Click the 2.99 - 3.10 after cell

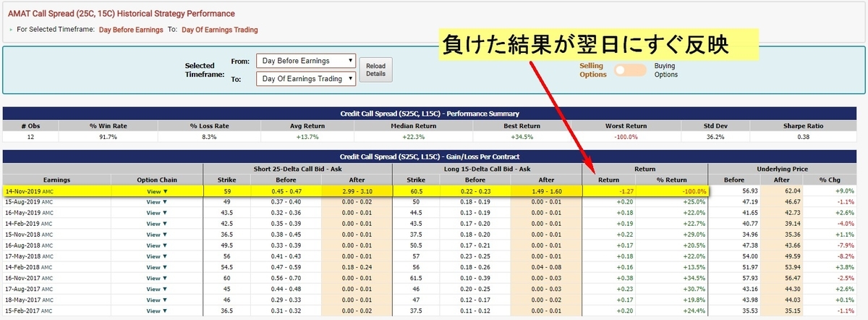[355, 191]
